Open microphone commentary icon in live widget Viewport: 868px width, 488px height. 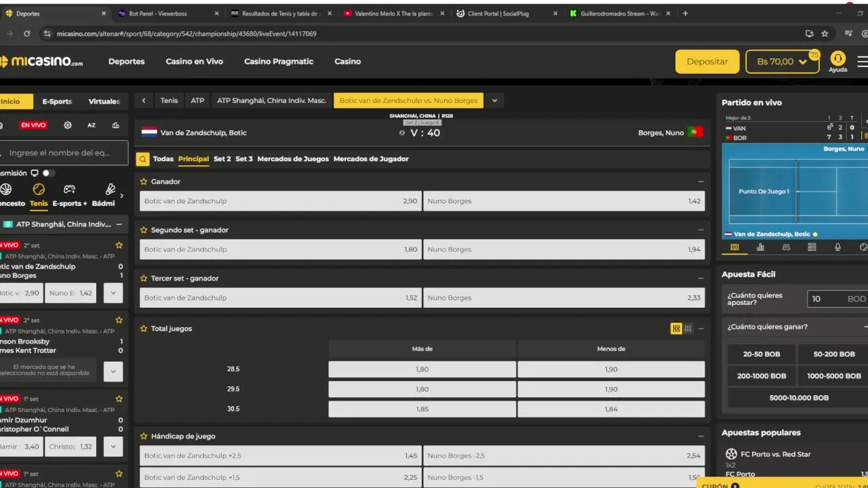click(837, 247)
